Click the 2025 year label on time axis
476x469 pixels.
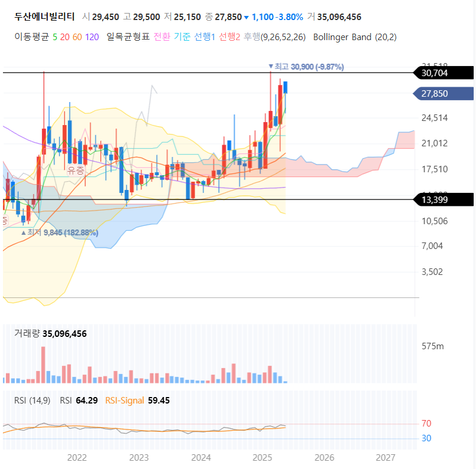pos(262,457)
